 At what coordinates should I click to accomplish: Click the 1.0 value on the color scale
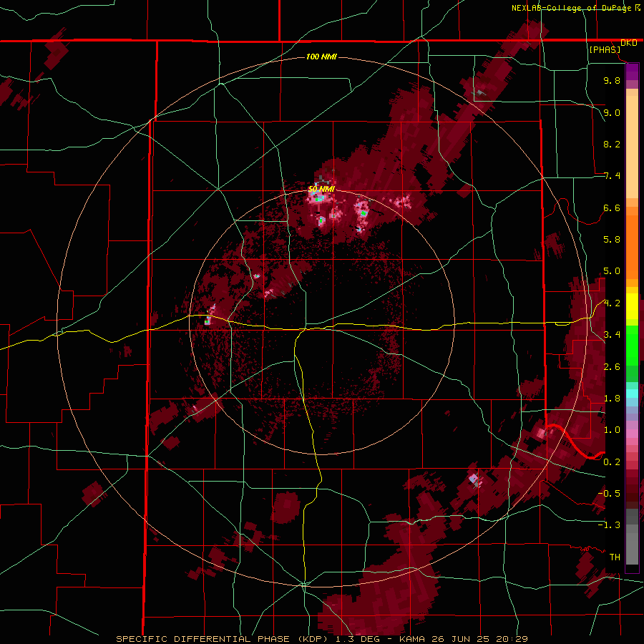(x=612, y=430)
